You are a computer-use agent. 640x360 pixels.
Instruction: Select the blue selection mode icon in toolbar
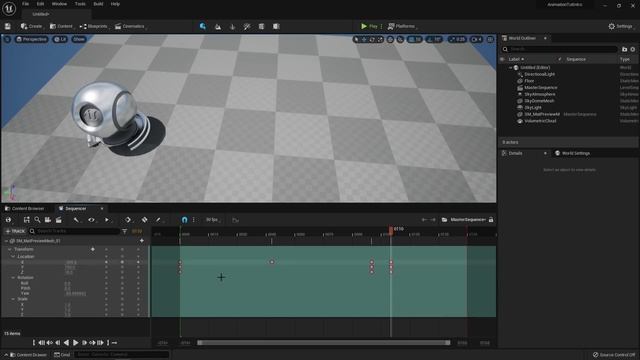(203, 26)
